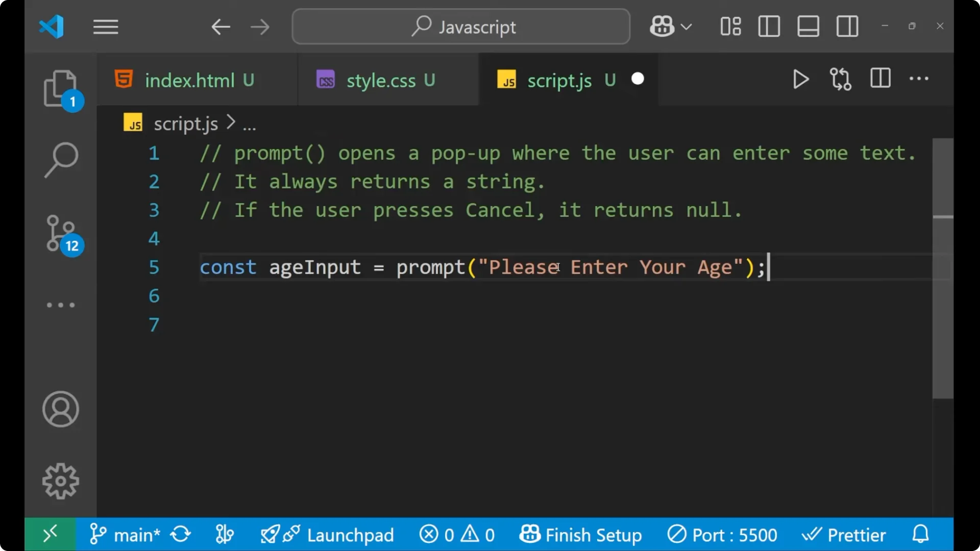Open the Search view
This screenshot has height=551, width=980.
point(61,160)
